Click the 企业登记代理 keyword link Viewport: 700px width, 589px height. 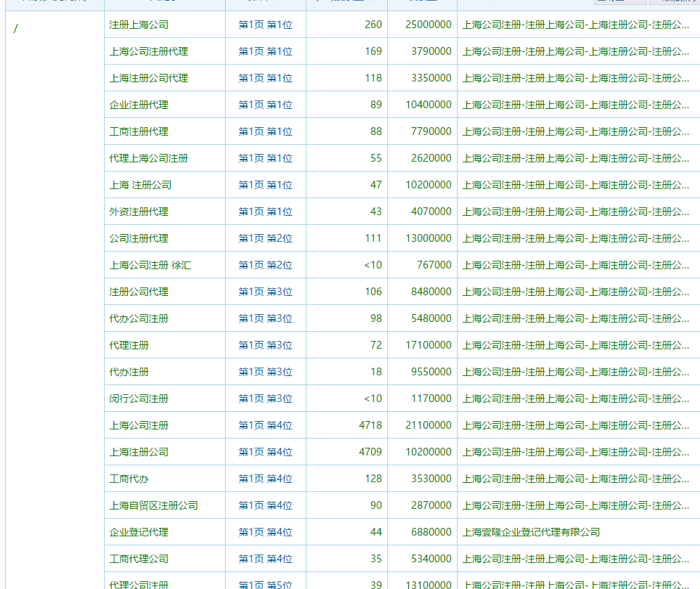coord(138,532)
